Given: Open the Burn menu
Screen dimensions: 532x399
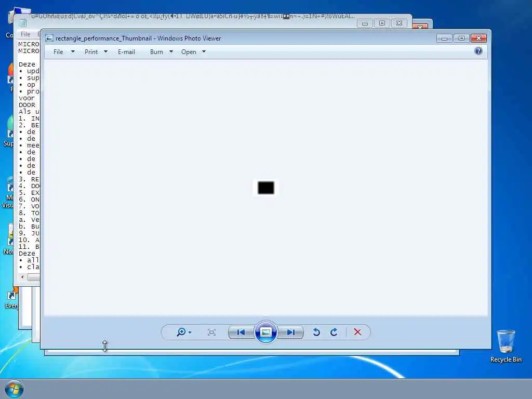Looking at the screenshot, I should click(156, 52).
